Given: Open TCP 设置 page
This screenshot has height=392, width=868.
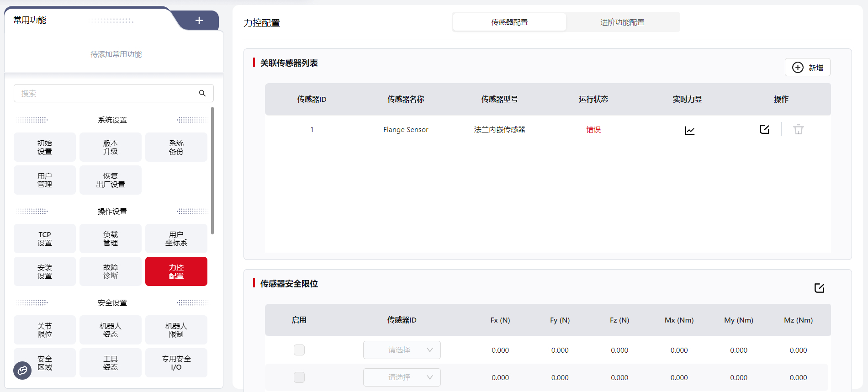Looking at the screenshot, I should pos(45,238).
